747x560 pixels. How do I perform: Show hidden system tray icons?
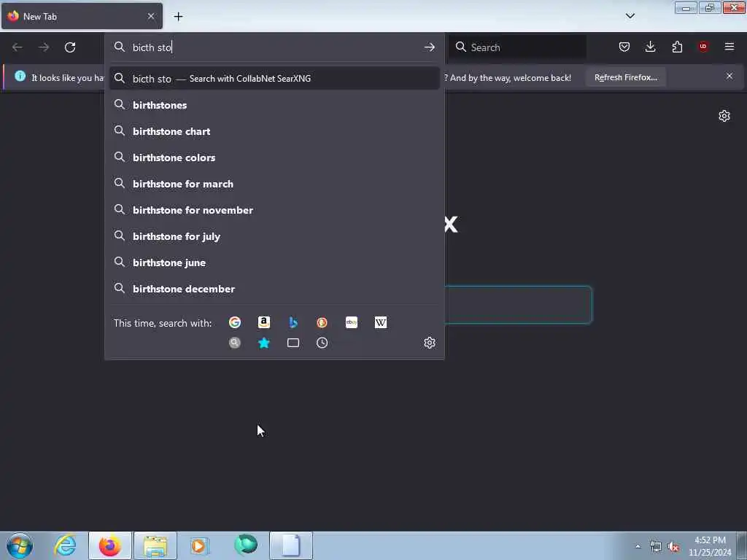(x=638, y=547)
